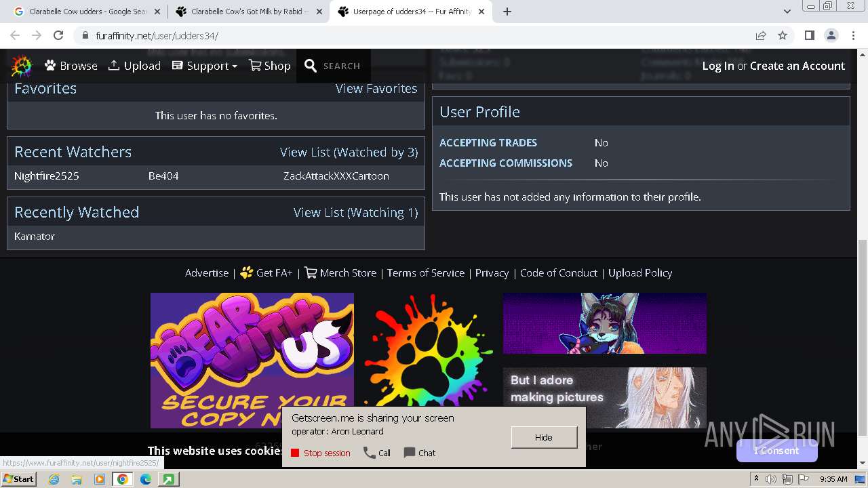This screenshot has width=868, height=488.
Task: Go forward in browser history
Action: tap(37, 35)
